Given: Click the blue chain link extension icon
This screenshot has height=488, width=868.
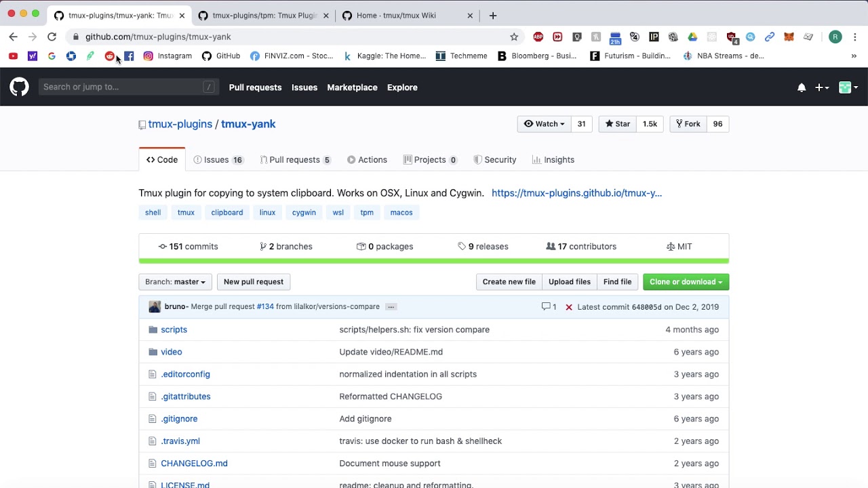Looking at the screenshot, I should click(770, 37).
